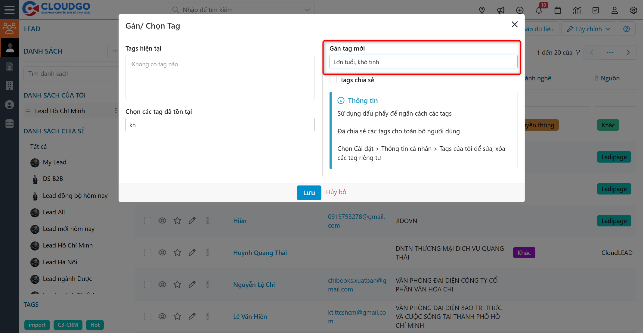
Task: Click the Hủy bỏ cancel link
Action: pyautogui.click(x=336, y=192)
